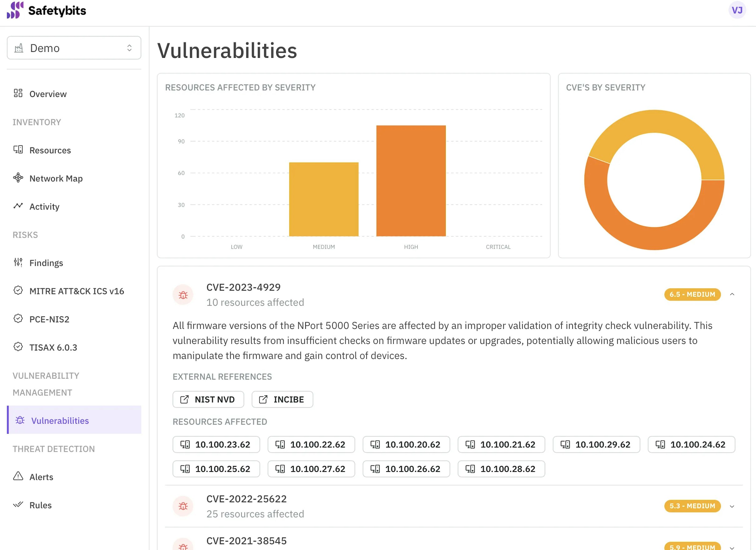Open the INCIBE external reference
The width and height of the screenshot is (756, 550).
282,399
